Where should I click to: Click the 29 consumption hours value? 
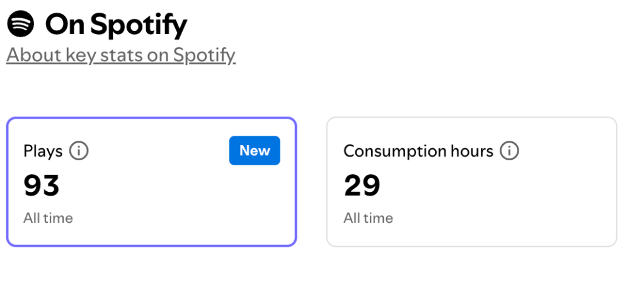362,186
